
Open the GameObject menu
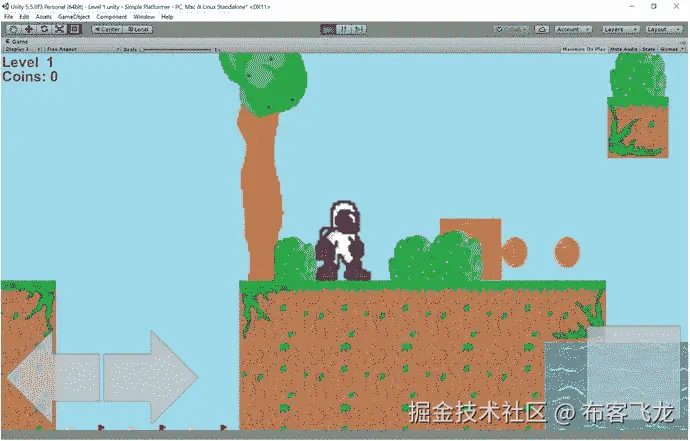pos(73,17)
